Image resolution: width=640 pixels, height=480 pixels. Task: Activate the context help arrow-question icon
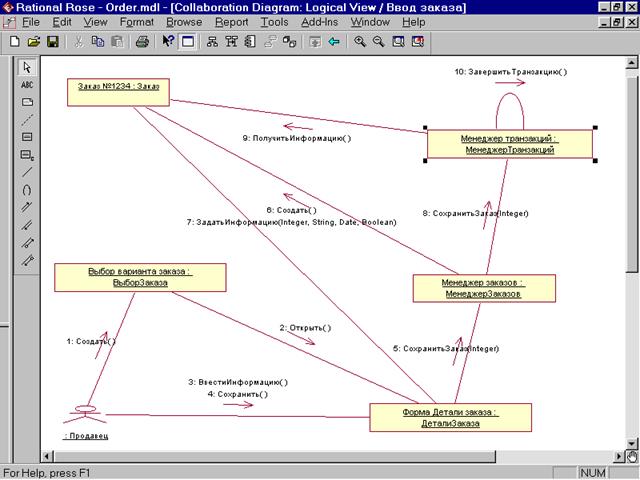[x=168, y=42]
